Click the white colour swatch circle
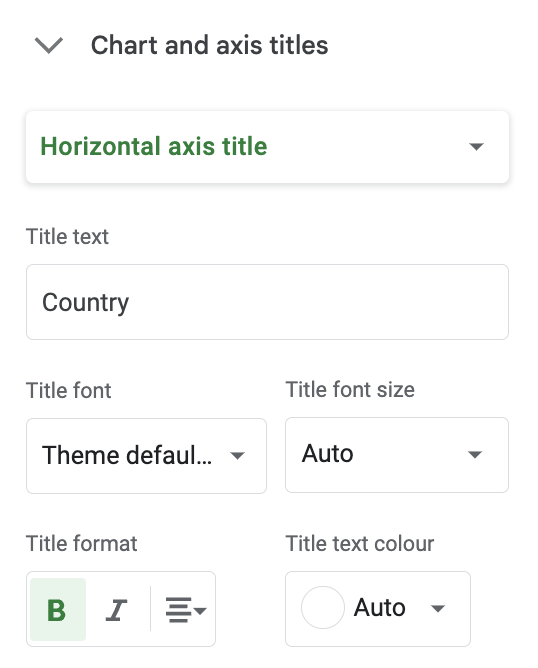 pos(322,608)
